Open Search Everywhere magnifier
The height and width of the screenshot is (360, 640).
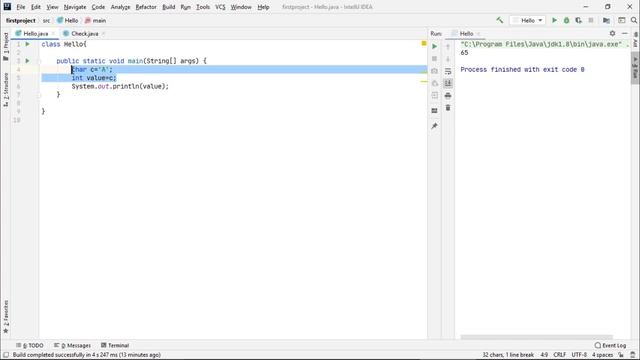(634, 20)
